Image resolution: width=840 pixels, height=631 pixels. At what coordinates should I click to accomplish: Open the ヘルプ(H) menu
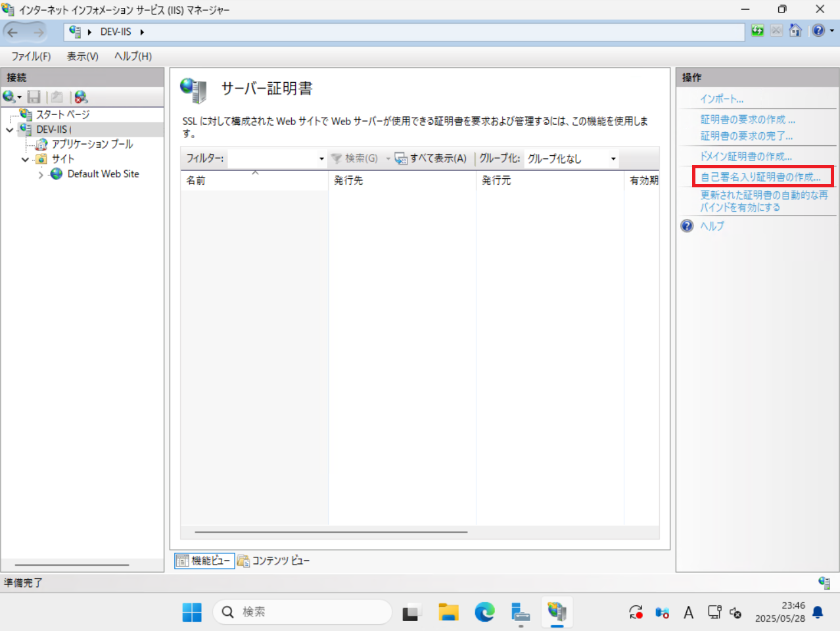pyautogui.click(x=133, y=57)
